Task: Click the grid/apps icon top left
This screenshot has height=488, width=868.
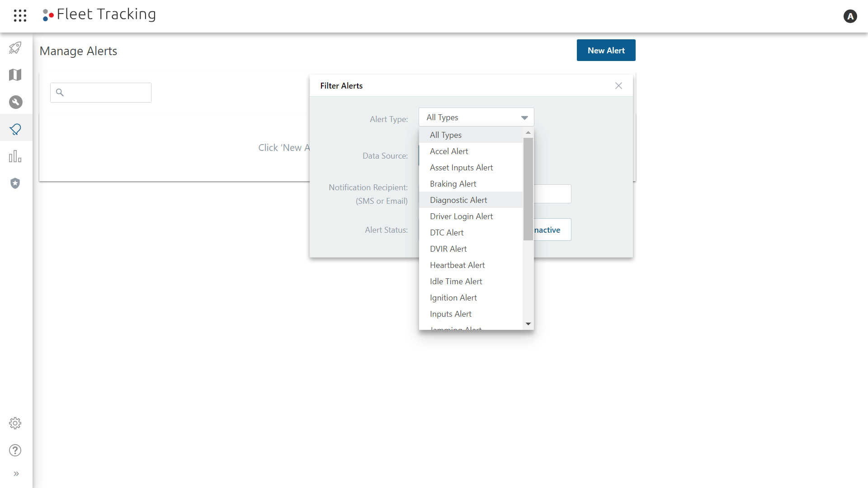Action: click(20, 15)
